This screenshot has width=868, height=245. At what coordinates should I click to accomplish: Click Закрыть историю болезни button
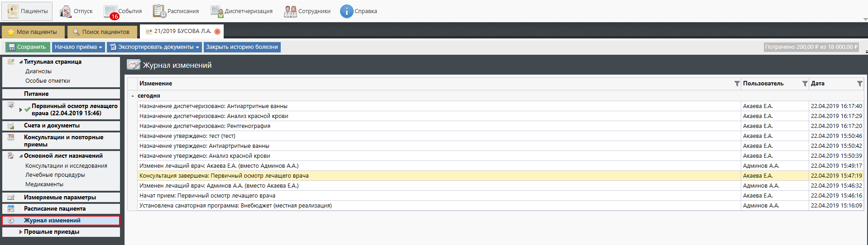242,47
